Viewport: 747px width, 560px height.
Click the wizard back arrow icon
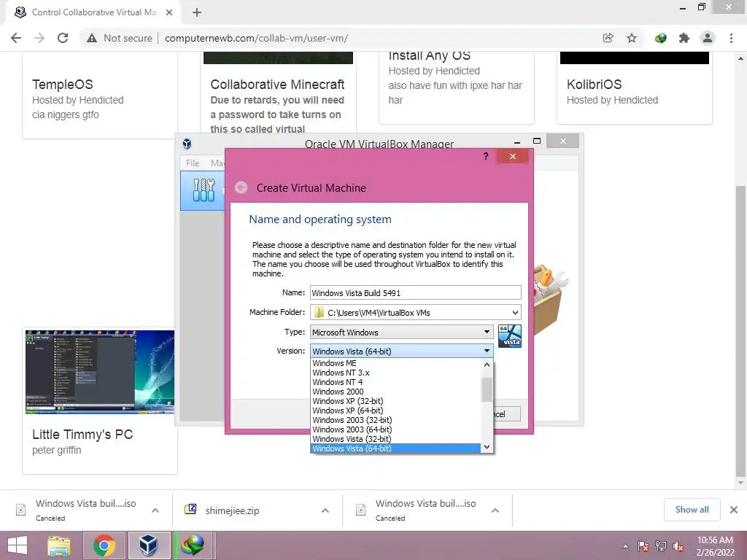241,187
